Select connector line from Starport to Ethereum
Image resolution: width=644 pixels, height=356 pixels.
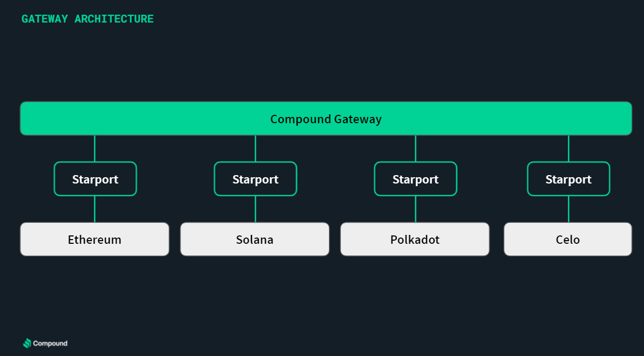(94, 209)
